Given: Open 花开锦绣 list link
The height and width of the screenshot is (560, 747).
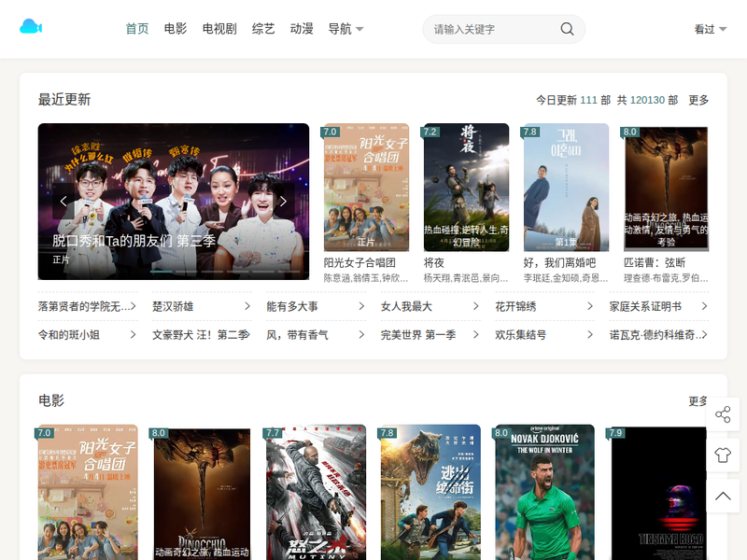Looking at the screenshot, I should 544,306.
